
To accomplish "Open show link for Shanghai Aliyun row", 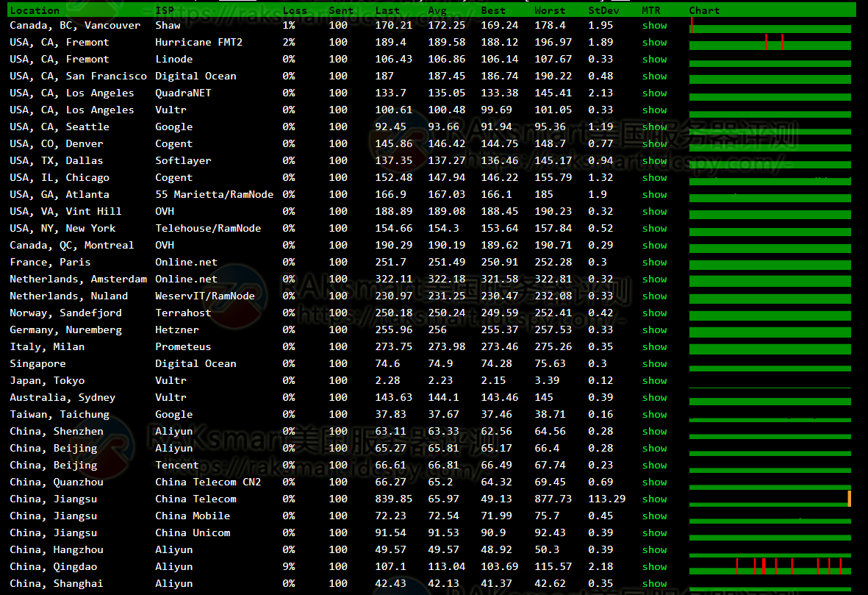I will pos(654,583).
